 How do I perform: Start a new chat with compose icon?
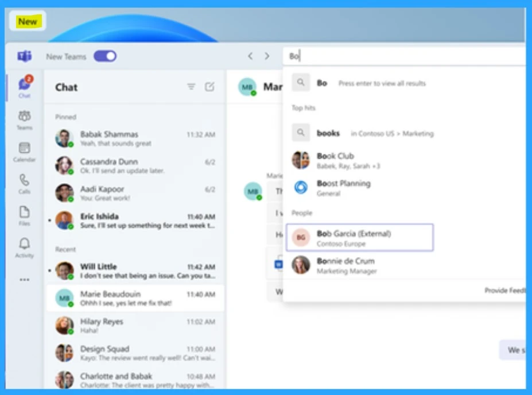tap(209, 87)
